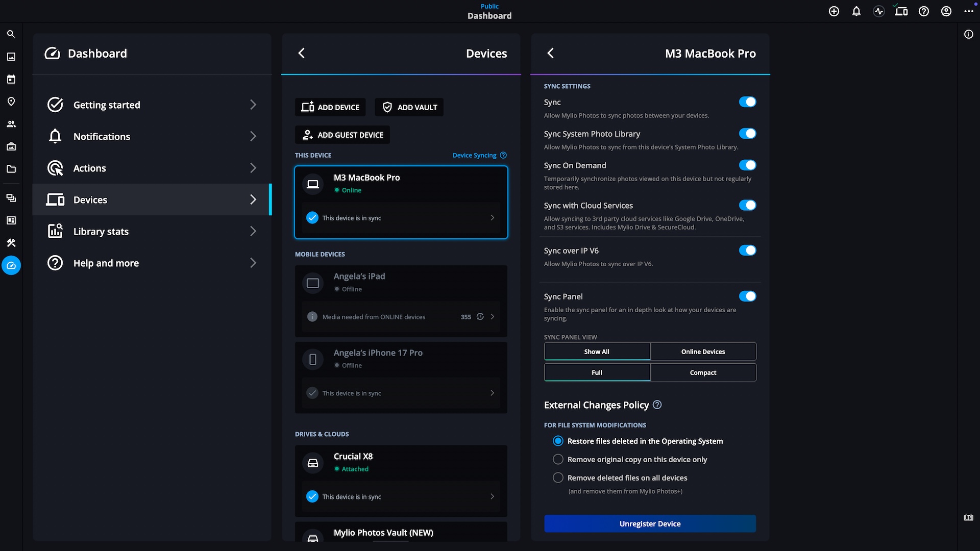Open the account profile icon in top bar
The height and width of the screenshot is (551, 980).
(946, 11)
